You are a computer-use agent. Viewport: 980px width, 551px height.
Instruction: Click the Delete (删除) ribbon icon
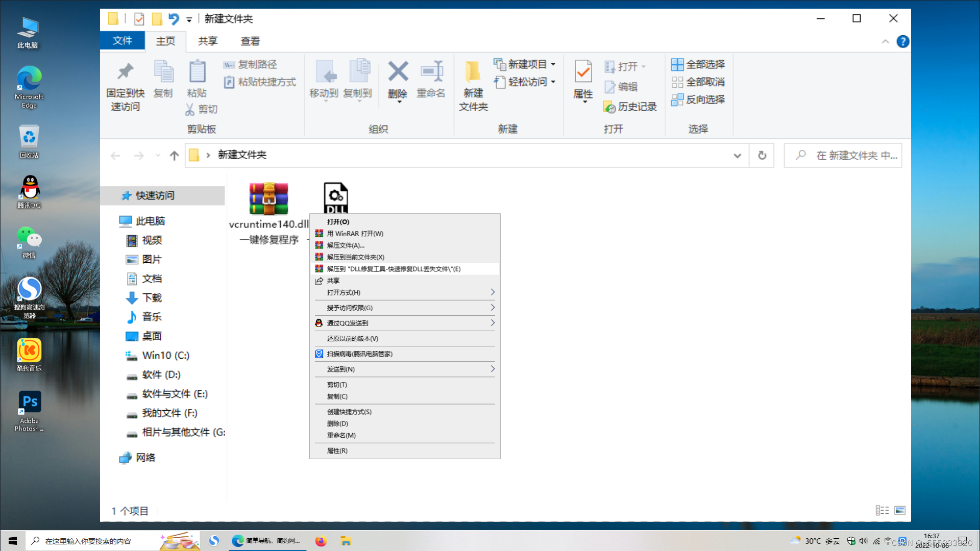pyautogui.click(x=398, y=72)
